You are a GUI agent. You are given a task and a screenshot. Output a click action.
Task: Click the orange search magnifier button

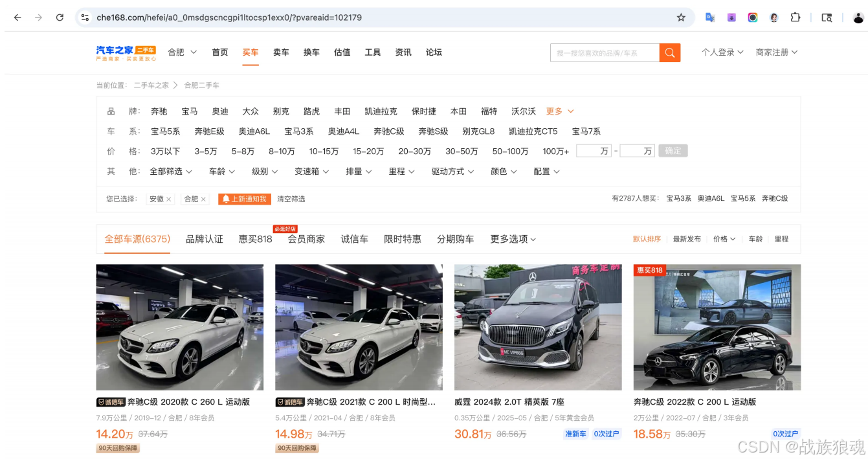pyautogui.click(x=670, y=52)
